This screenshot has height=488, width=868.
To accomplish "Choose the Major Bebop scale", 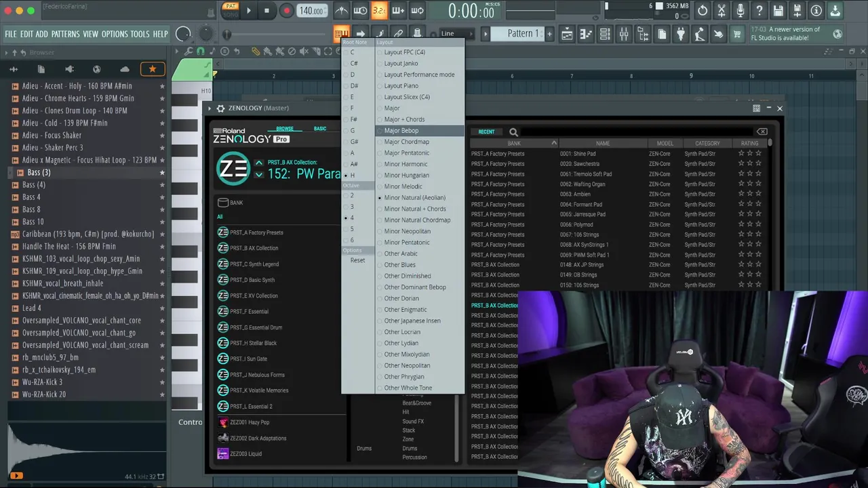I will pos(419,131).
